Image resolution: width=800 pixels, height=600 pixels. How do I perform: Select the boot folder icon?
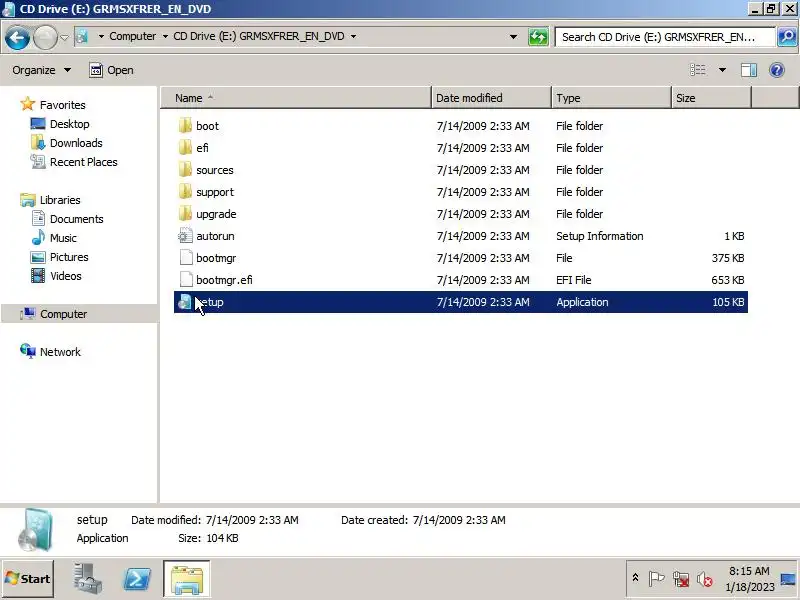pyautogui.click(x=185, y=126)
